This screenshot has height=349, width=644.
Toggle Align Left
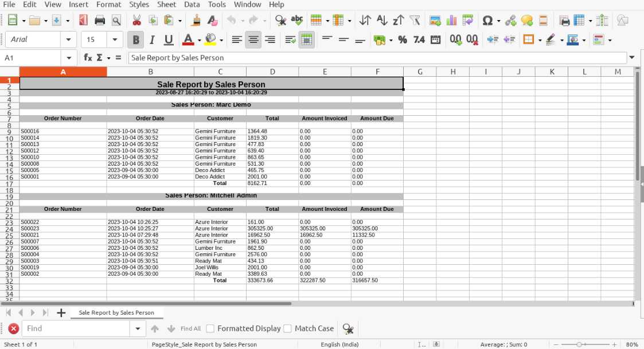point(237,40)
